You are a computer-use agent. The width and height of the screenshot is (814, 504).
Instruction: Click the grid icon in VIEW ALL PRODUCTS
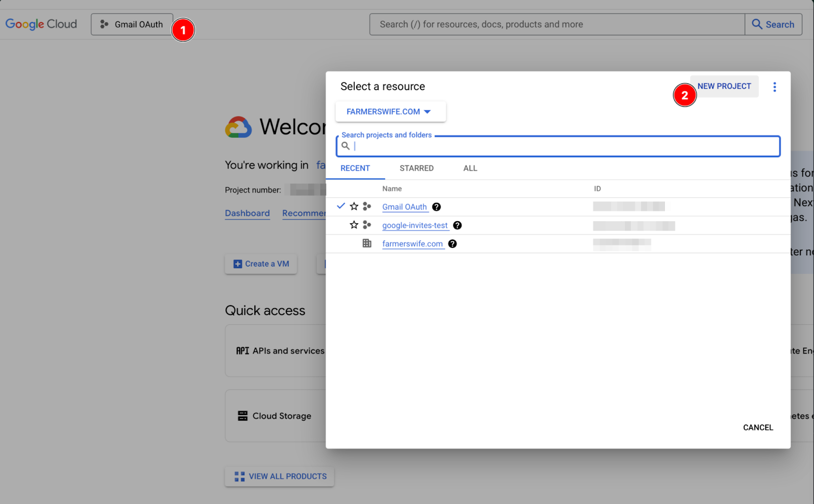[x=239, y=477]
